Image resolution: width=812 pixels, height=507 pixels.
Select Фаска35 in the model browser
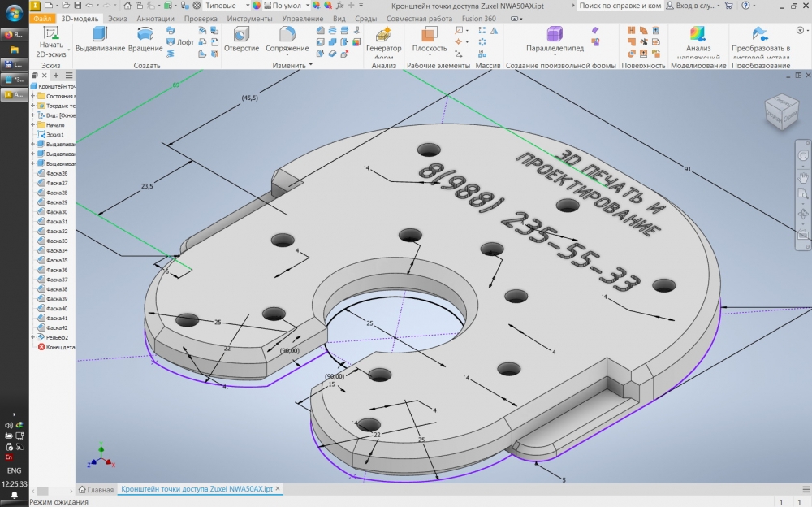pos(57,260)
